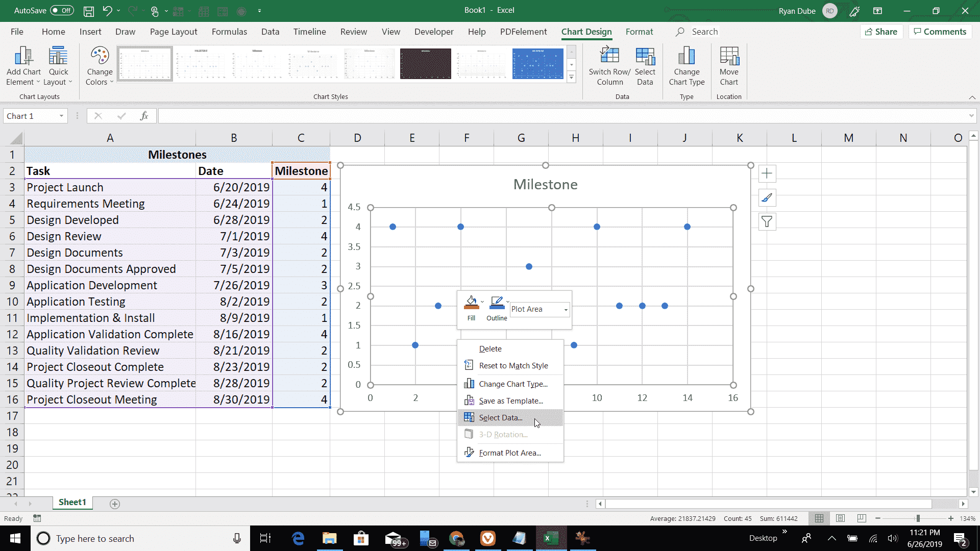Expand the Name Box dropdown arrow
Screen dimensions: 980x551
pyautogui.click(x=61, y=116)
